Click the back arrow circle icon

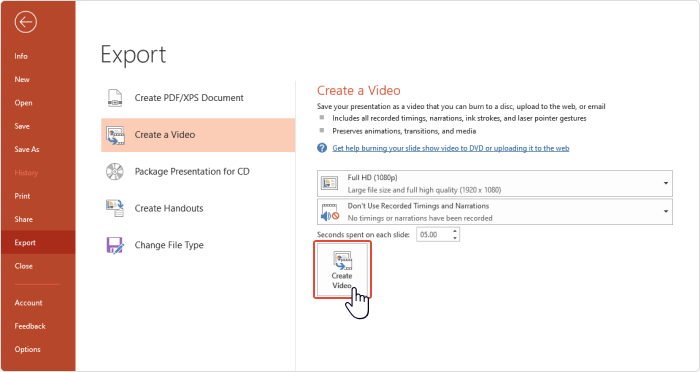[x=25, y=21]
